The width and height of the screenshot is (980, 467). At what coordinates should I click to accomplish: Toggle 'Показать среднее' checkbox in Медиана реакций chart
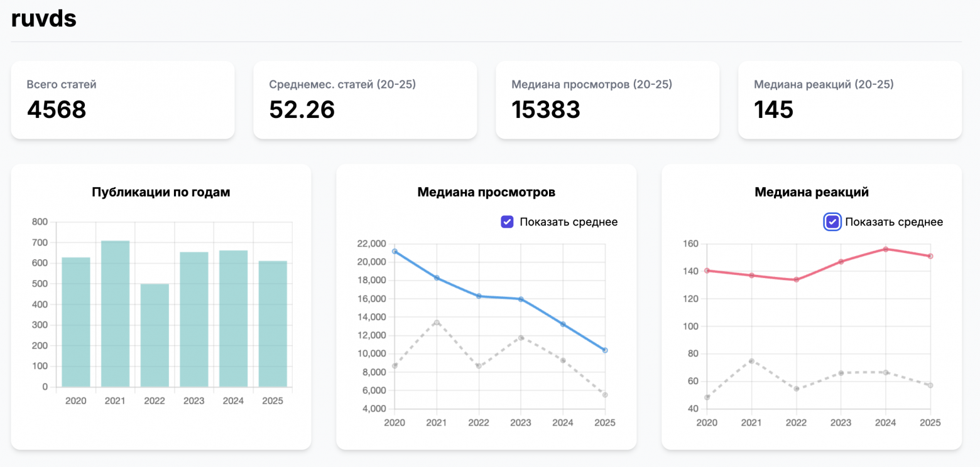click(833, 222)
